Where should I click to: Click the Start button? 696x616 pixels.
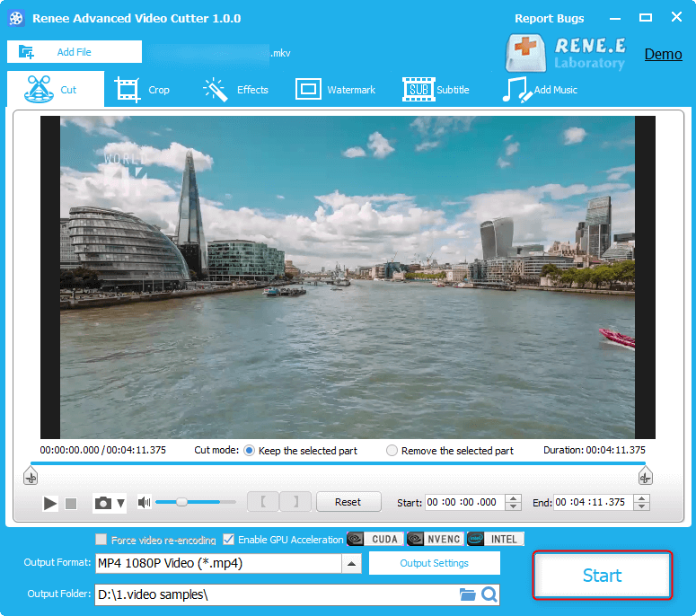pos(602,576)
